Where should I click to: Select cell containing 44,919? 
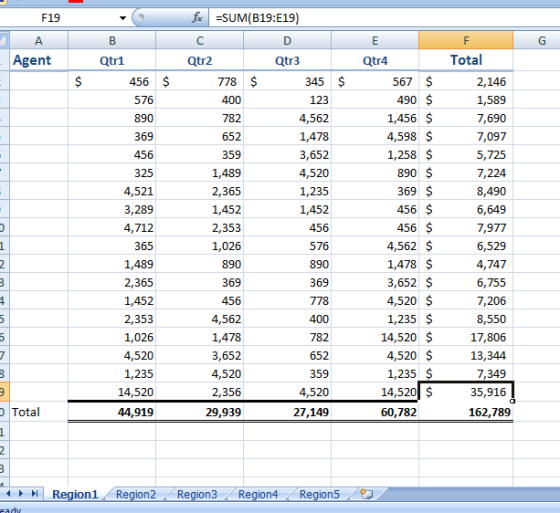tap(112, 412)
